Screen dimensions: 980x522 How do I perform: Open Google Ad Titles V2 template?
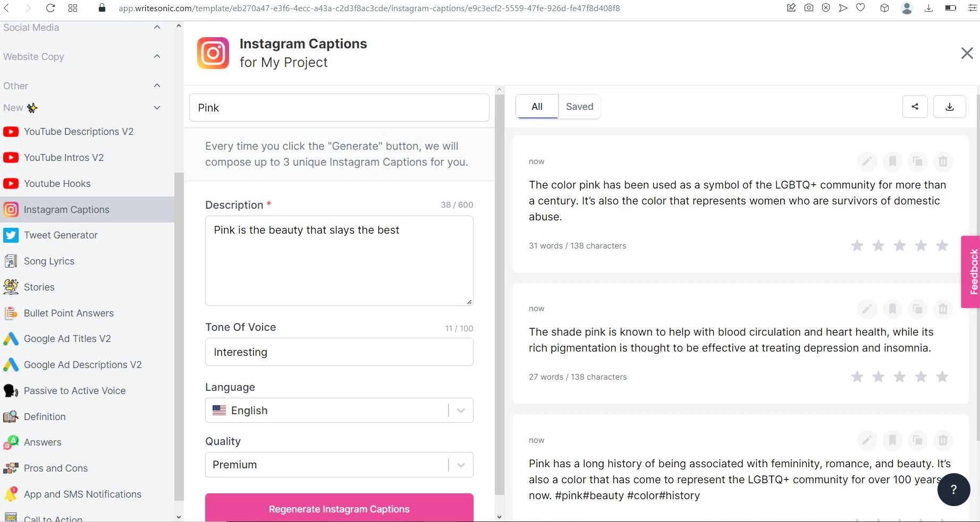pyautogui.click(x=87, y=339)
